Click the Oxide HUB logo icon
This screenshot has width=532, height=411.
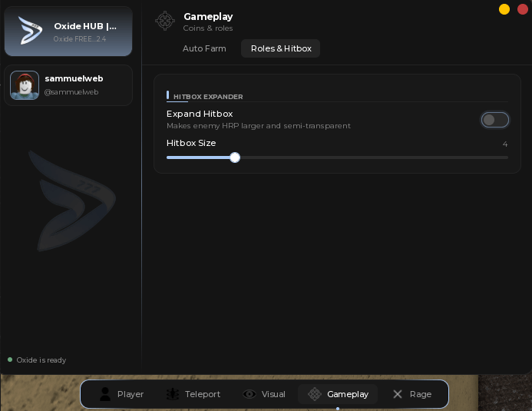coord(30,31)
